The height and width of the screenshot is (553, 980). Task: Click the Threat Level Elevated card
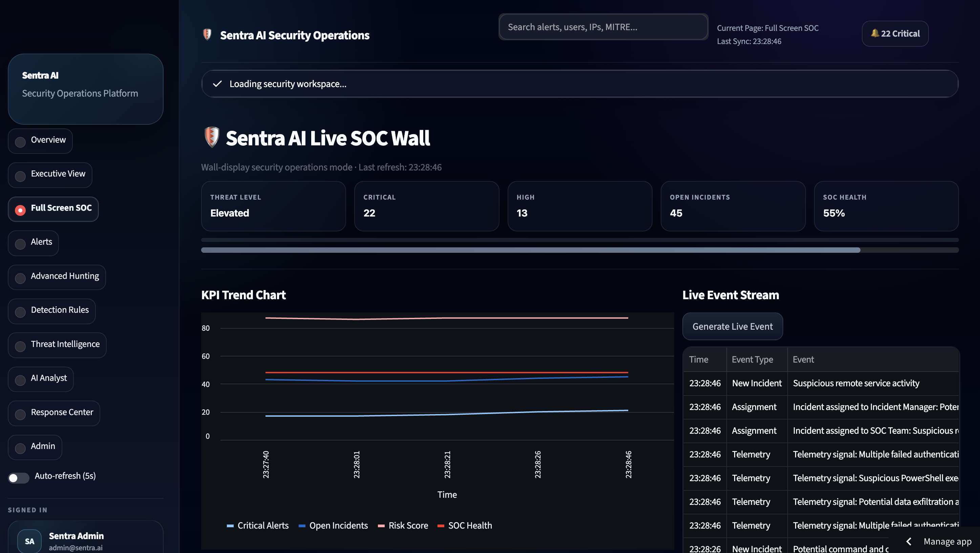(x=274, y=206)
